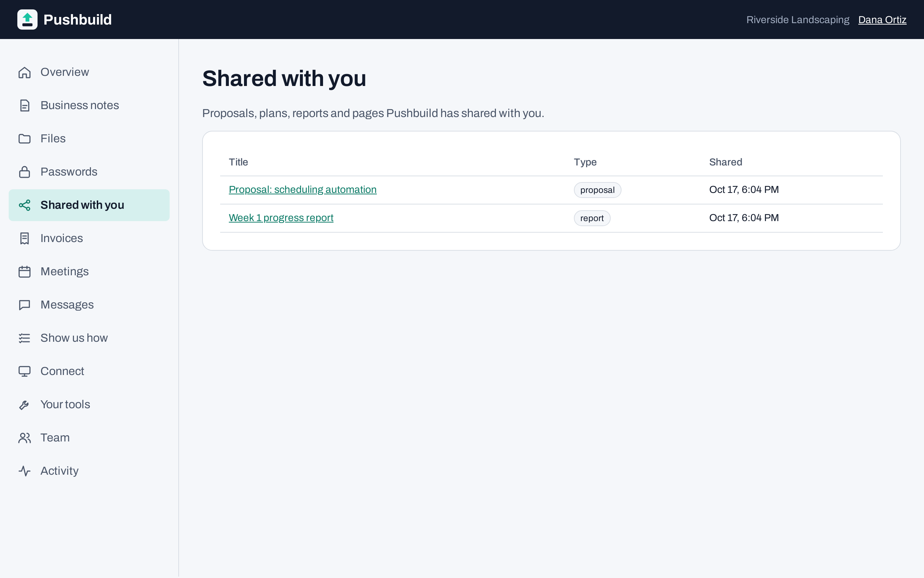Click the Business notes document icon

tap(25, 105)
